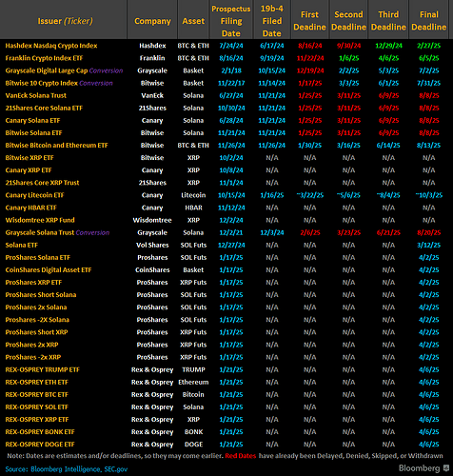Click the REX-OSPREY DOGE ETF entry
This screenshot has height=476, width=453.
click(x=40, y=445)
